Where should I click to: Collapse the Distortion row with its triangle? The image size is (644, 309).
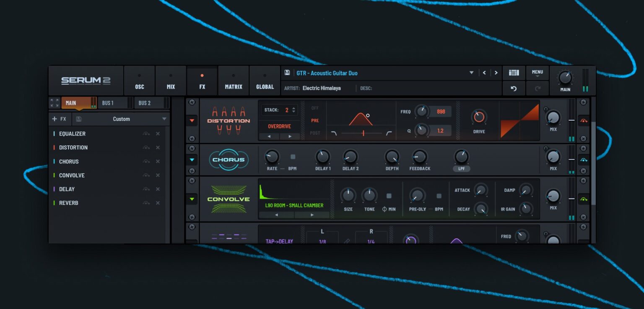[192, 120]
